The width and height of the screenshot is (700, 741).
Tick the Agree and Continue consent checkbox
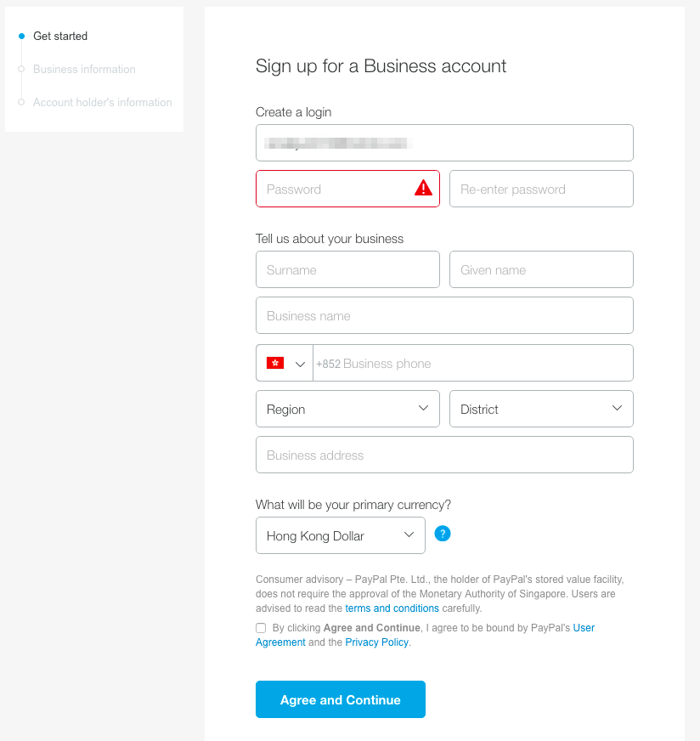click(261, 628)
